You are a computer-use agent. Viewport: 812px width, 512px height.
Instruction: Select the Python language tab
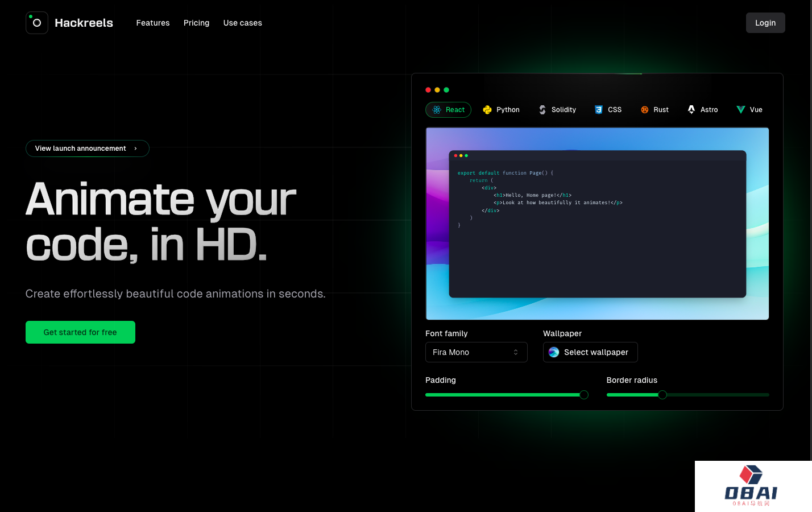click(x=501, y=110)
